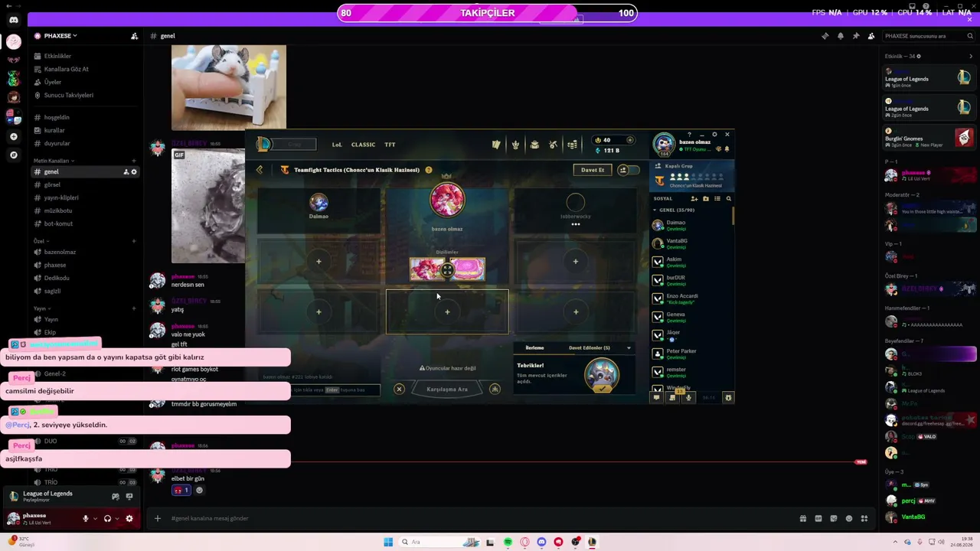Open League client store coins icon

point(572,144)
